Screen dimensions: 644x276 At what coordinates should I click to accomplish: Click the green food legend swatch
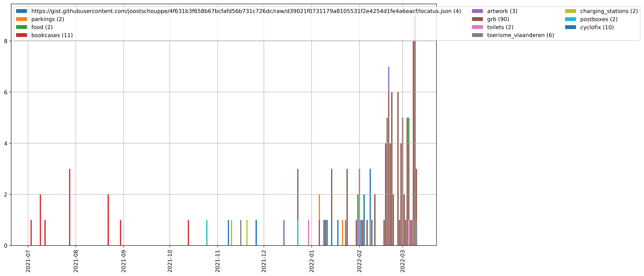coord(21,27)
